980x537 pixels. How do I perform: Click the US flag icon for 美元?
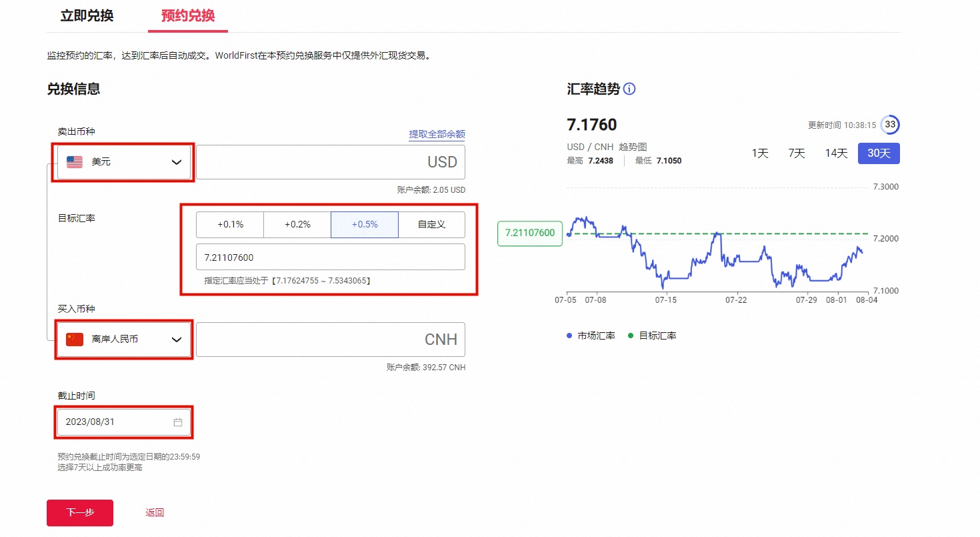coord(75,162)
